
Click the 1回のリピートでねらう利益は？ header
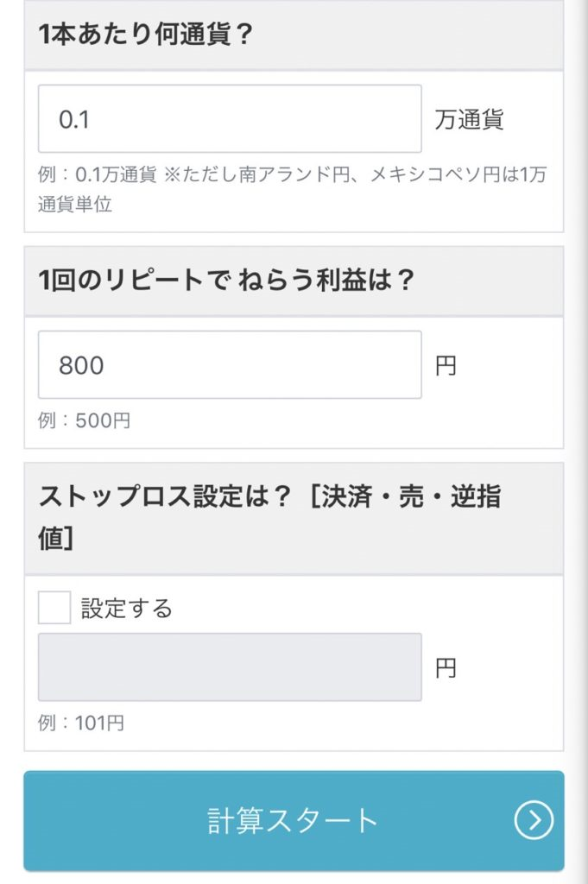click(x=226, y=282)
